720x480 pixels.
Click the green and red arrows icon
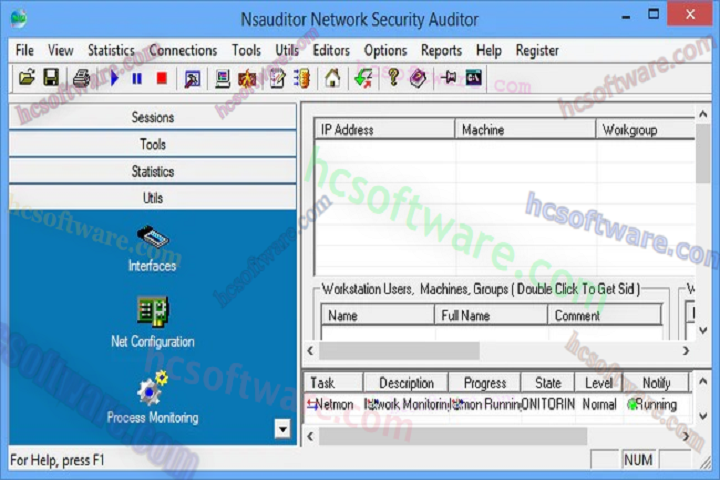364,78
